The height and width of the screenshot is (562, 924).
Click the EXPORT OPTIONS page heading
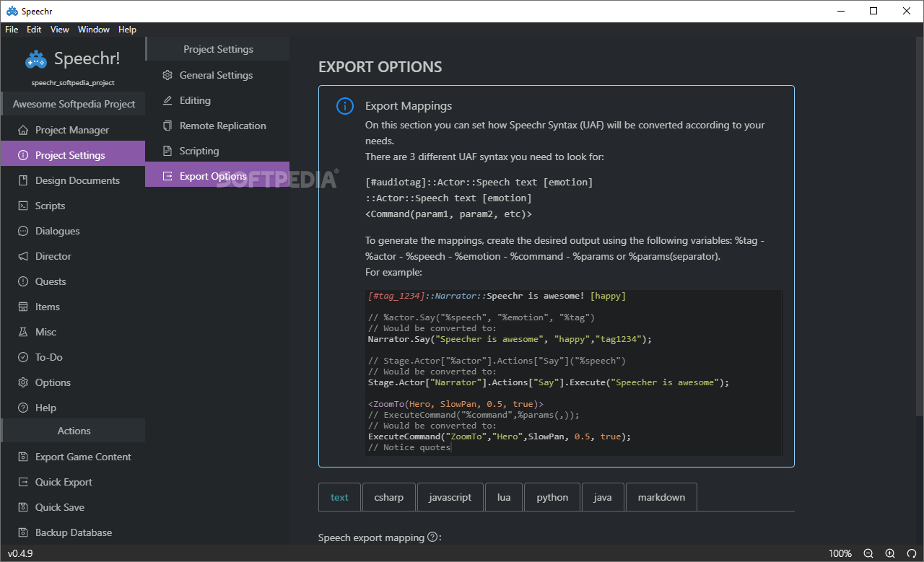coord(380,67)
